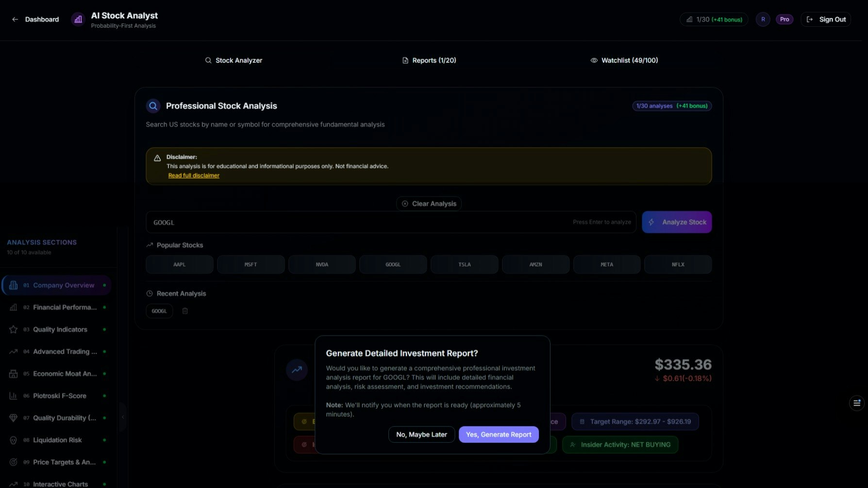Click the back arrow next to Dashboard

15,19
